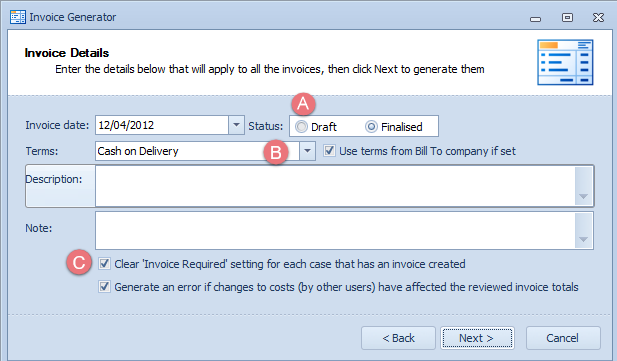
Task: Expand the Description field dropdown arrow
Action: point(584,196)
